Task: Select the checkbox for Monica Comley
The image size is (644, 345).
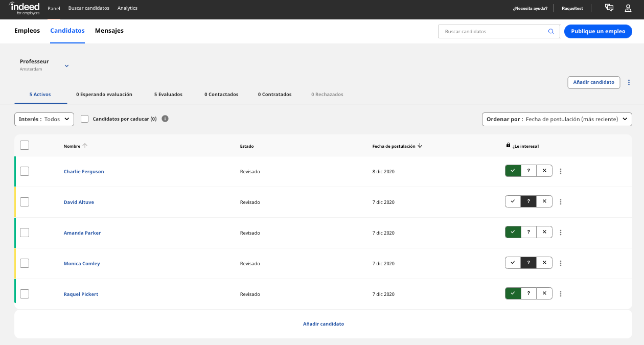Action: tap(24, 263)
